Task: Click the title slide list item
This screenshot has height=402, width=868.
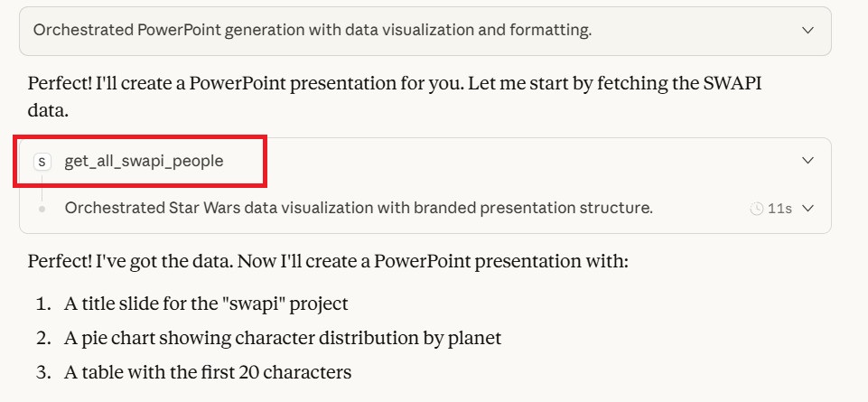Action: click(206, 304)
